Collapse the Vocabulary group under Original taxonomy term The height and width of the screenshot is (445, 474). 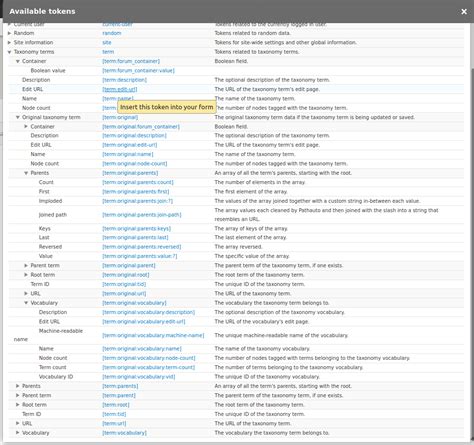click(x=26, y=303)
